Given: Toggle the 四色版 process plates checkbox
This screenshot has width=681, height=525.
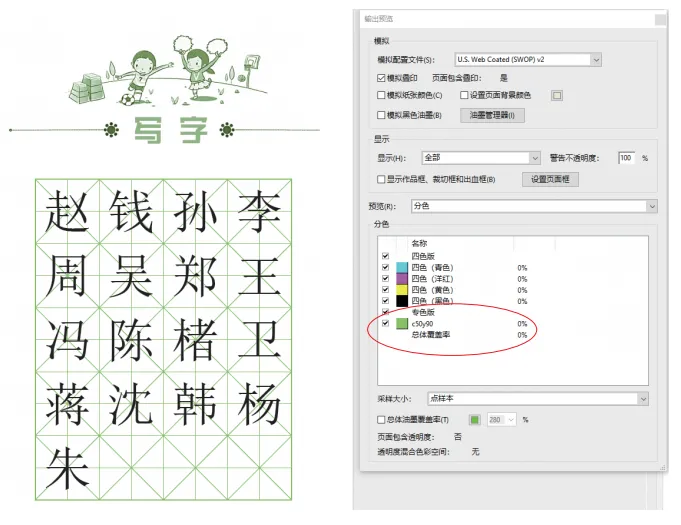Looking at the screenshot, I should (x=385, y=256).
